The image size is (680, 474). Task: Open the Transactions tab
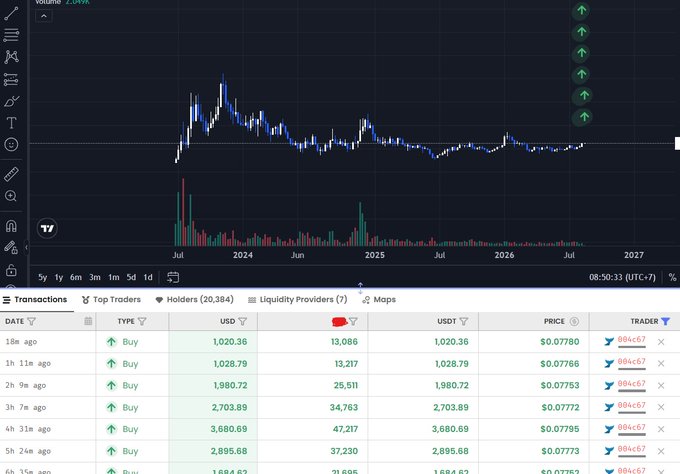coord(35,300)
